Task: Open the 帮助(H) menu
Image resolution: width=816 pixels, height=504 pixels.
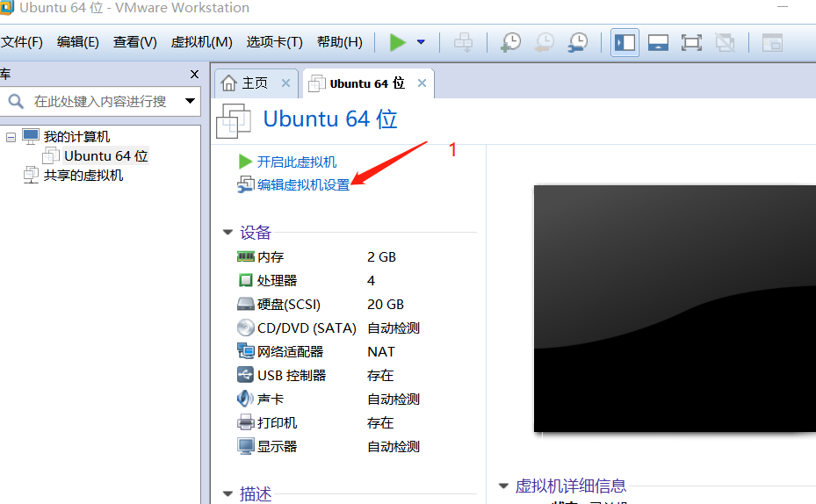Action: click(340, 42)
